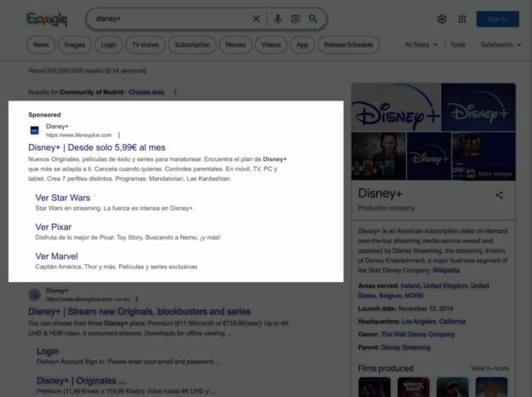Open the settings gear icon
Screen dimensions: 532x397
[x=442, y=19]
